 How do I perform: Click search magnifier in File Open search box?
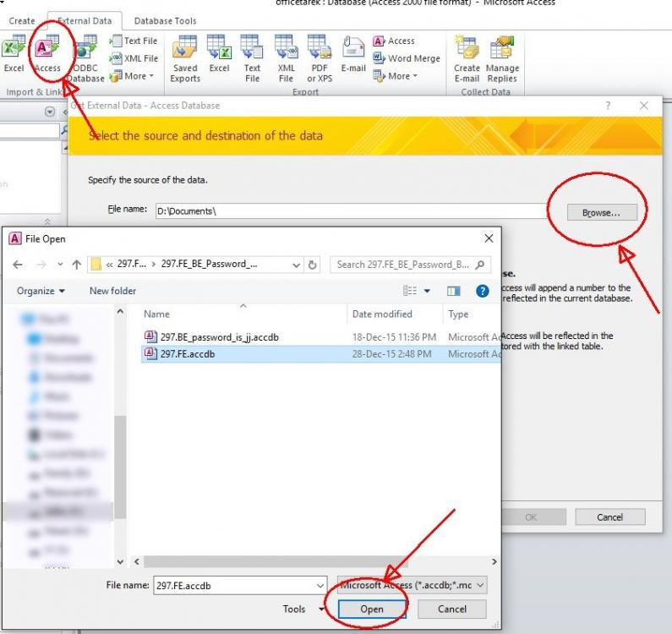click(480, 265)
